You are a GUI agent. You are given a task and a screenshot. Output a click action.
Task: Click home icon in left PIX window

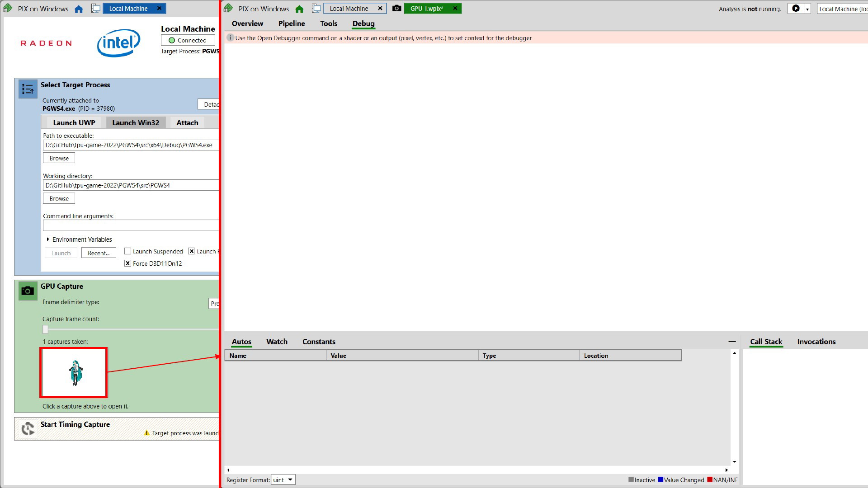[79, 9]
